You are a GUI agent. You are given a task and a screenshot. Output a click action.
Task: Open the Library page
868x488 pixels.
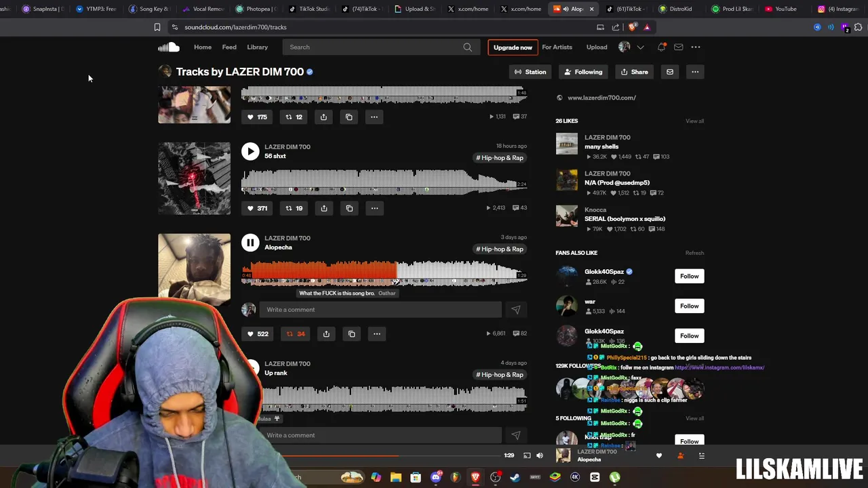point(258,47)
